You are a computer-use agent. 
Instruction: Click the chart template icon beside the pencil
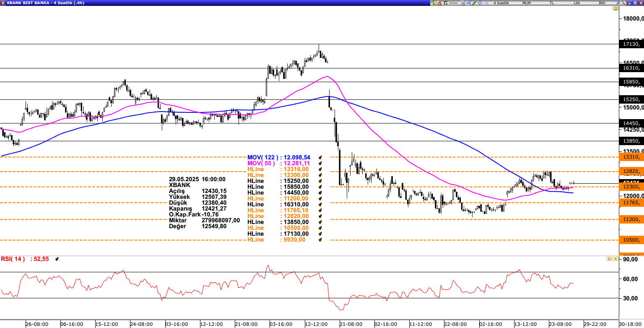coord(468,3)
